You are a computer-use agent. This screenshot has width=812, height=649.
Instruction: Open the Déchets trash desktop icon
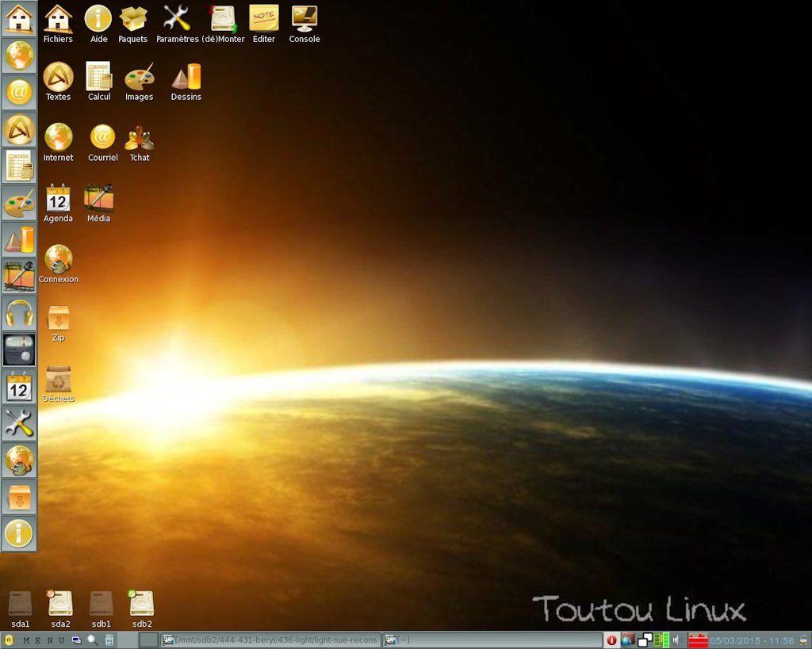pyautogui.click(x=58, y=384)
